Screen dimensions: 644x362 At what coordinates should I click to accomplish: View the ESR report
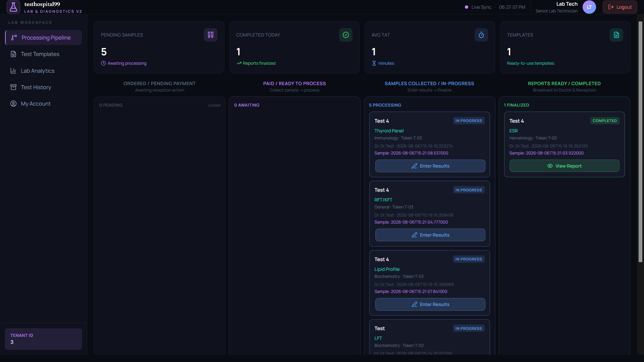click(564, 166)
